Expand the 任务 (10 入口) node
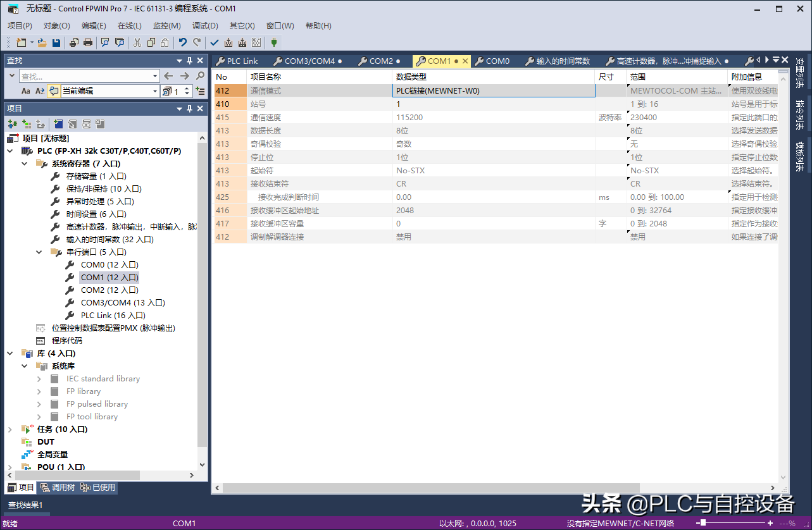This screenshot has height=530, width=812. [x=10, y=429]
